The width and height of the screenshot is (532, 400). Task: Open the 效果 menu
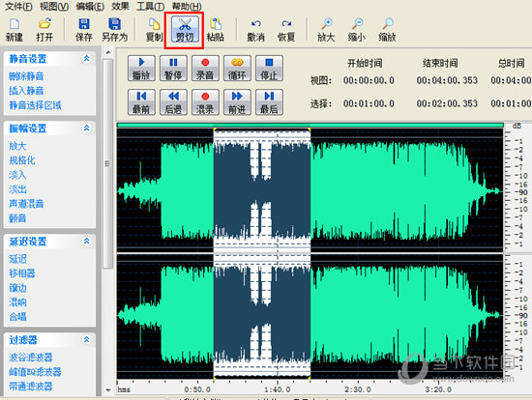(x=120, y=6)
